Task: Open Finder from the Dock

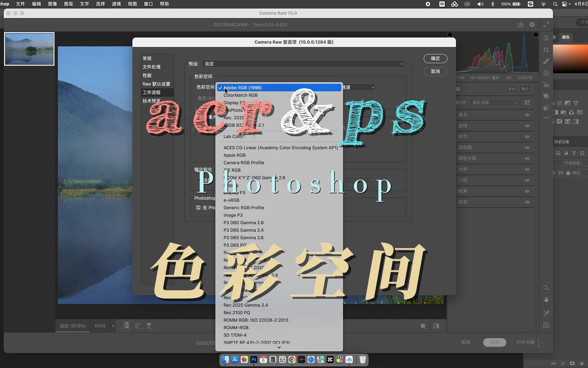Action: pos(225,359)
